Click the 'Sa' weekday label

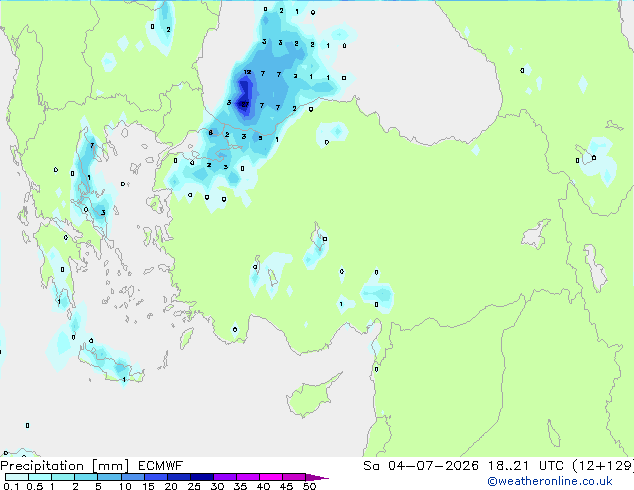tap(371, 466)
